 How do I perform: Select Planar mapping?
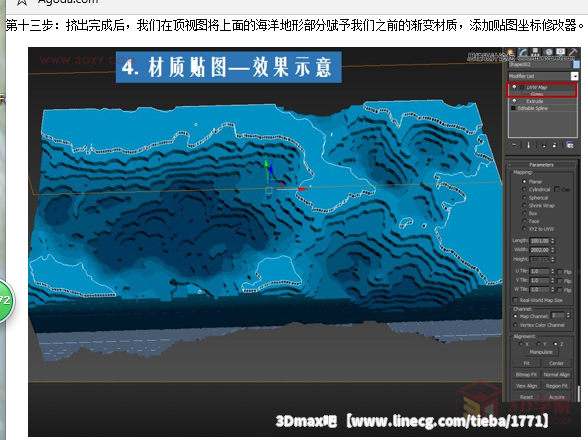(524, 182)
